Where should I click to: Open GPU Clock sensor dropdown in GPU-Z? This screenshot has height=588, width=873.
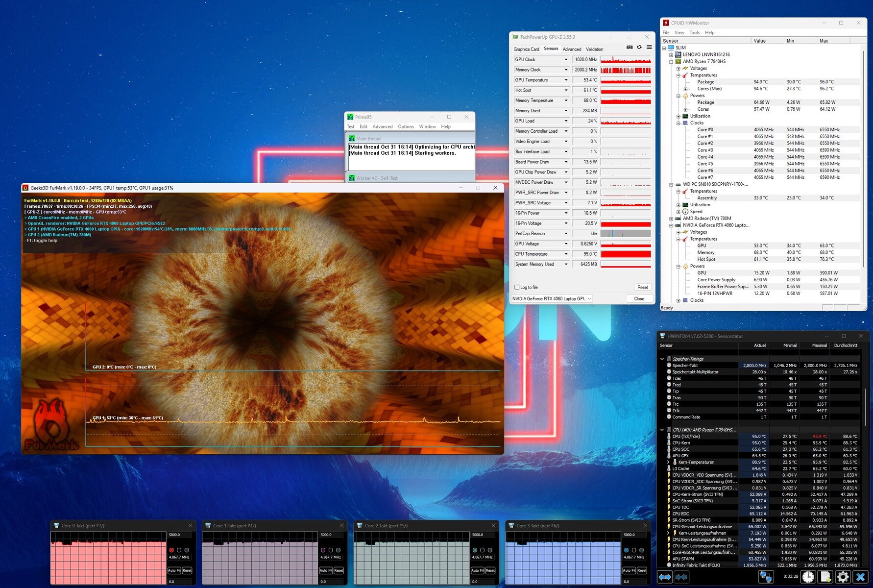pyautogui.click(x=566, y=59)
